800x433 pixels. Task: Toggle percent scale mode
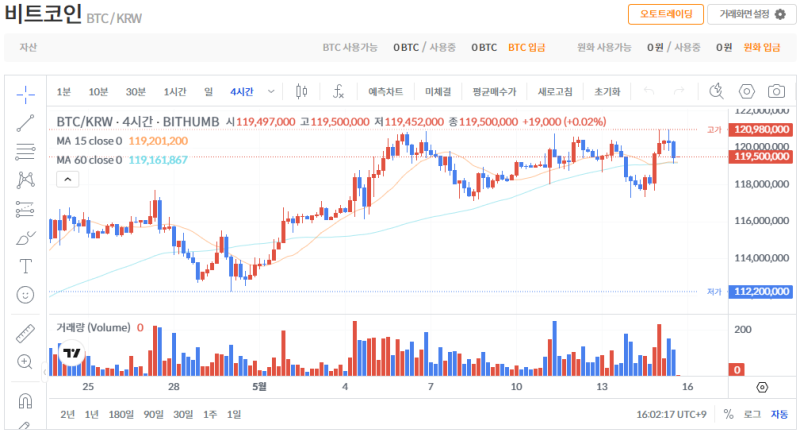[729, 414]
